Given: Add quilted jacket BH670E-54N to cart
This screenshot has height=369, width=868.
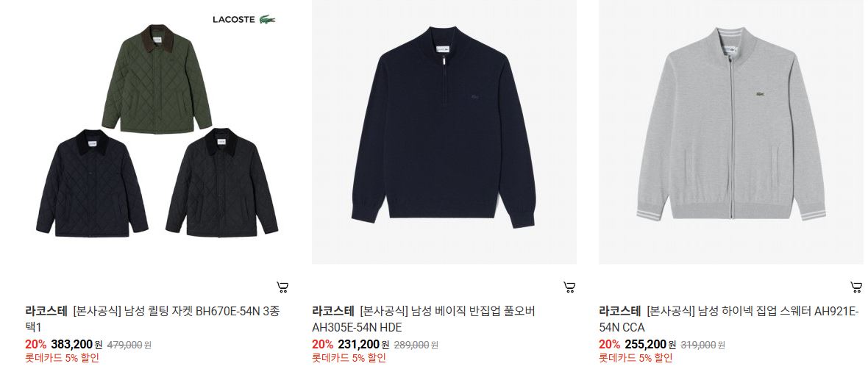Looking at the screenshot, I should click(x=282, y=287).
